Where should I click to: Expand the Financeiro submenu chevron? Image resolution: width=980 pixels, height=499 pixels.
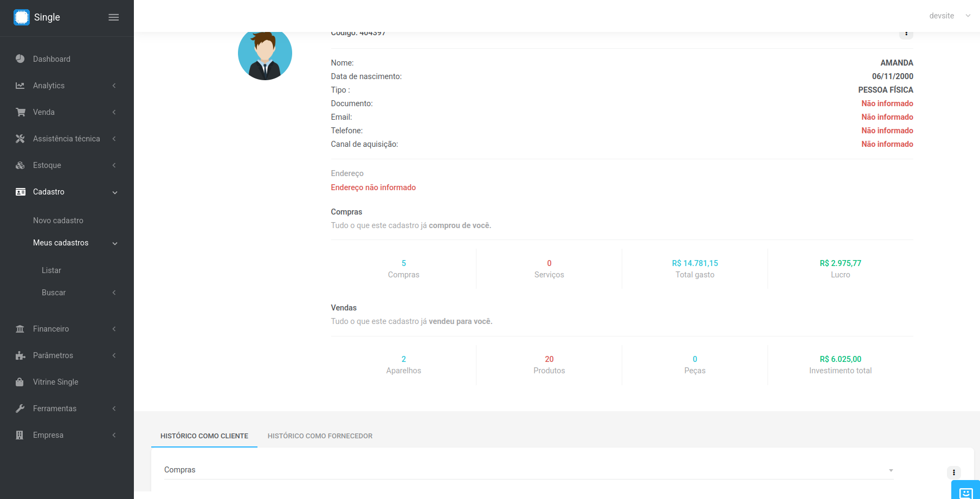(114, 329)
